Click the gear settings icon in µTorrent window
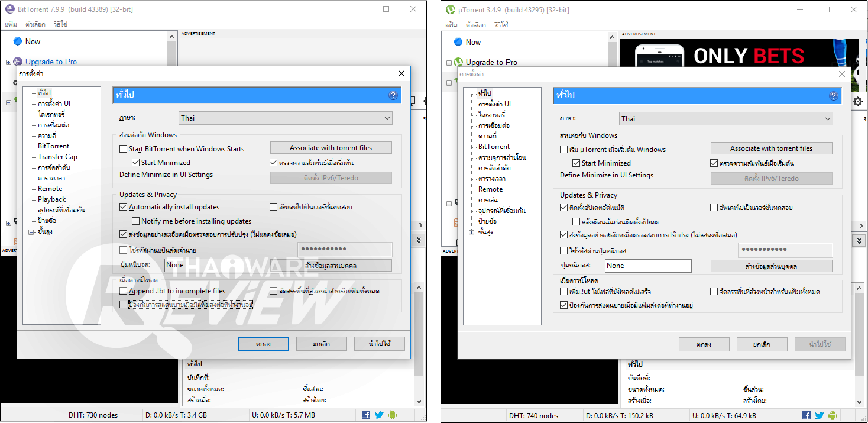 tap(857, 102)
